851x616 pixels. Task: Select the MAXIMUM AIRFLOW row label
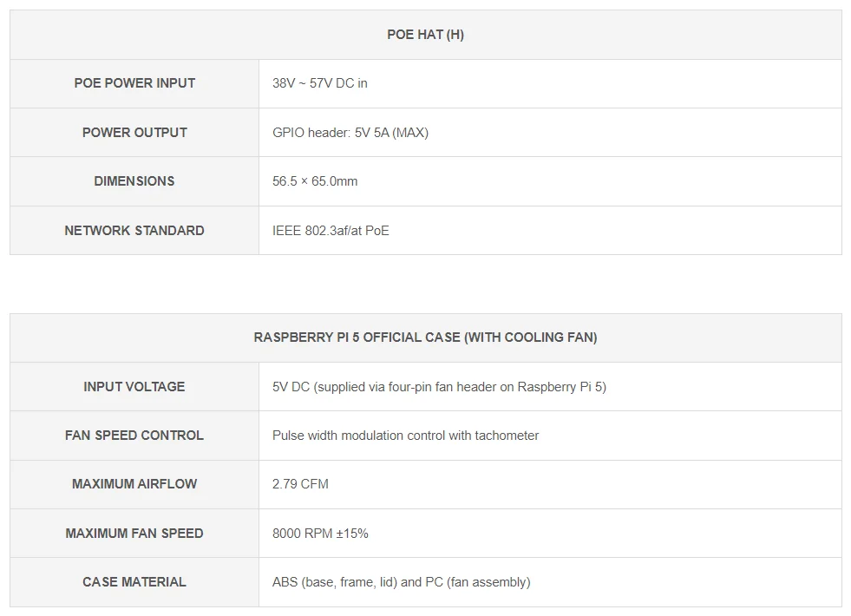(x=134, y=484)
